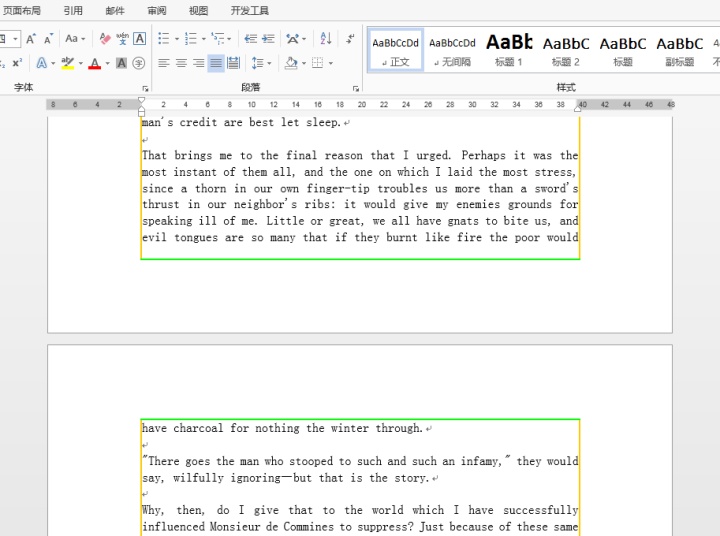Apply 标题 1 heading style
This screenshot has height=536, width=720.
[509, 51]
